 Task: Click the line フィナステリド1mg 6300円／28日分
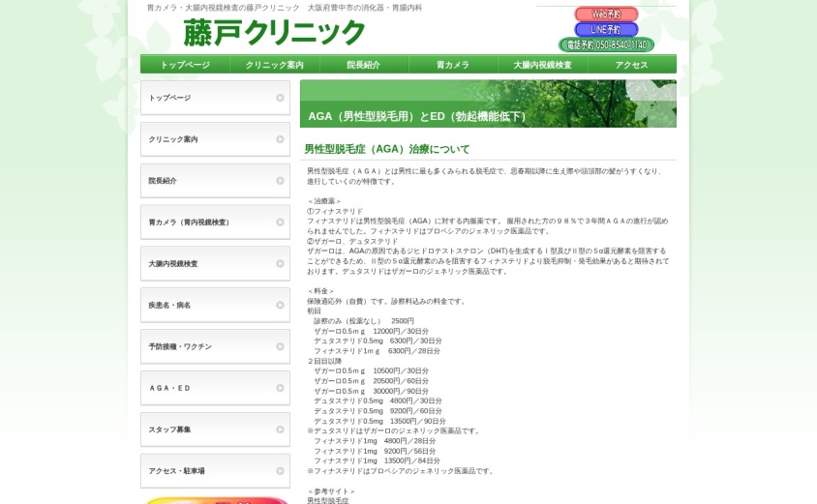click(377, 351)
